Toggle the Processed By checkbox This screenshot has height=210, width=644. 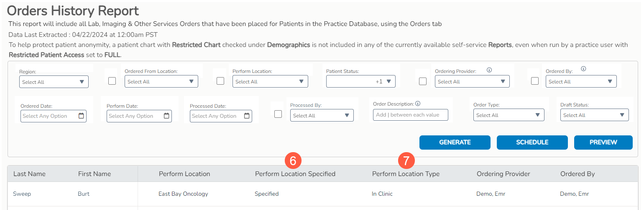click(278, 114)
